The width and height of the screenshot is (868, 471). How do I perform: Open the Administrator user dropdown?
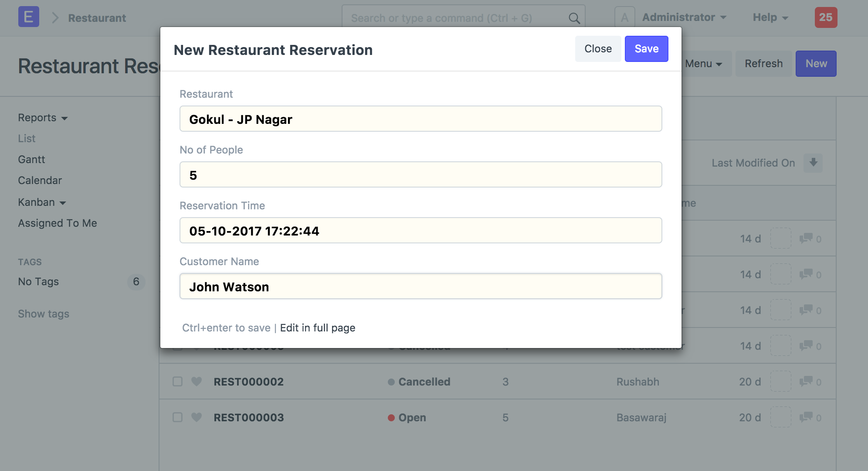coord(684,17)
